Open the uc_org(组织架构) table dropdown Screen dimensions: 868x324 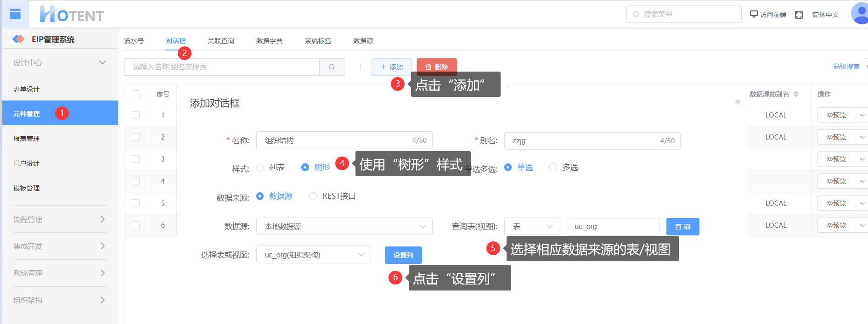click(313, 255)
